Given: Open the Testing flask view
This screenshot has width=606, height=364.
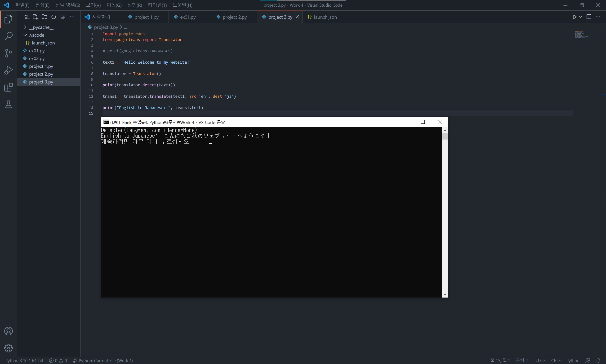Looking at the screenshot, I should coord(8,105).
